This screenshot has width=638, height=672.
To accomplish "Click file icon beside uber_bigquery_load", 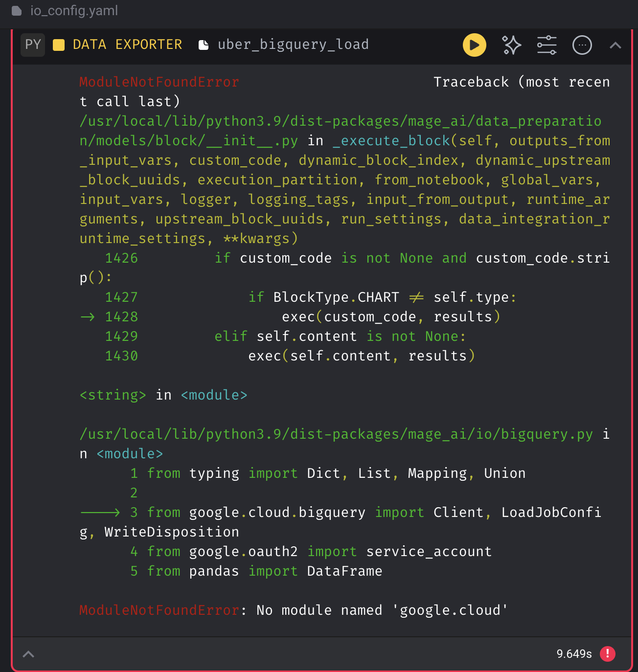I will (x=204, y=45).
